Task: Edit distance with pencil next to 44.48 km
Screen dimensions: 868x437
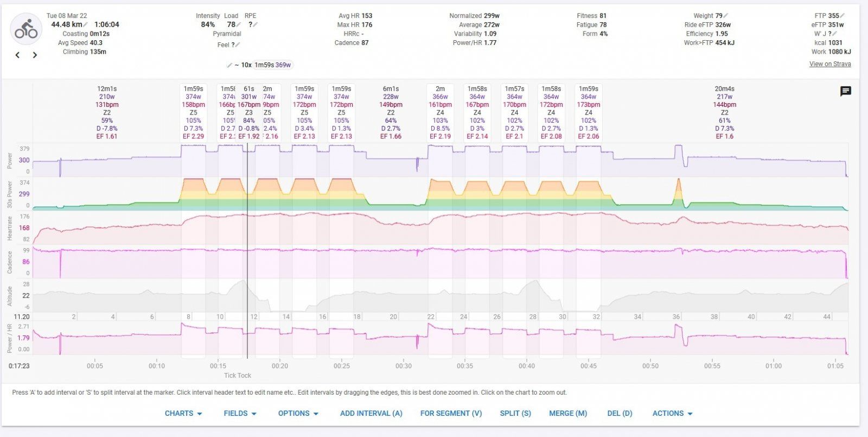Action: 86,24
